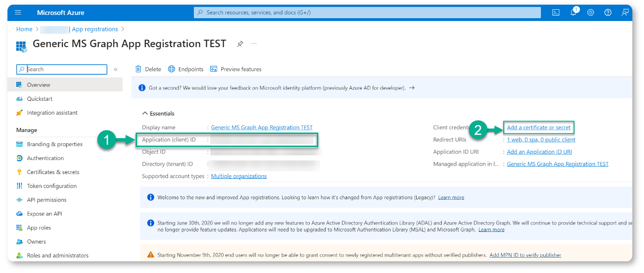Click Add a certificate or secret
The image size is (644, 273).
click(539, 127)
